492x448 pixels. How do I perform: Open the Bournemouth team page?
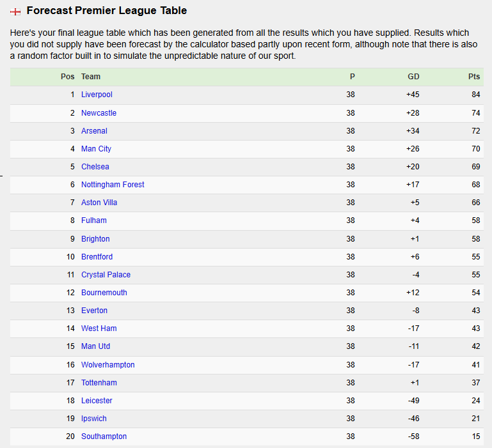[x=104, y=293]
